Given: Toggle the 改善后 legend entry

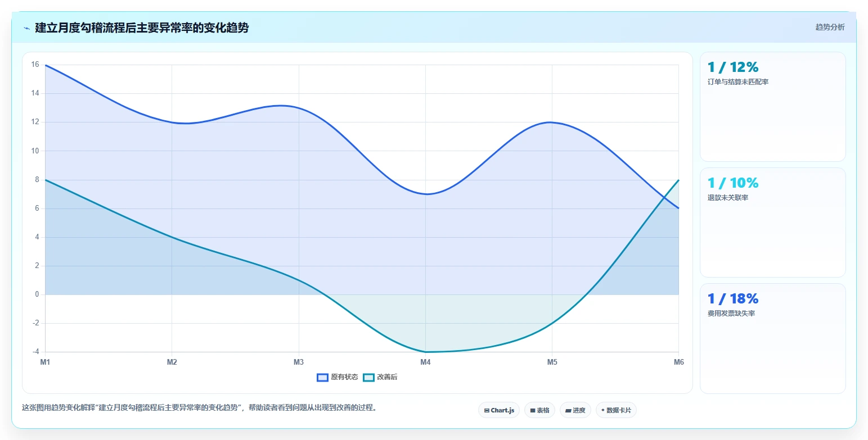Looking at the screenshot, I should (380, 377).
